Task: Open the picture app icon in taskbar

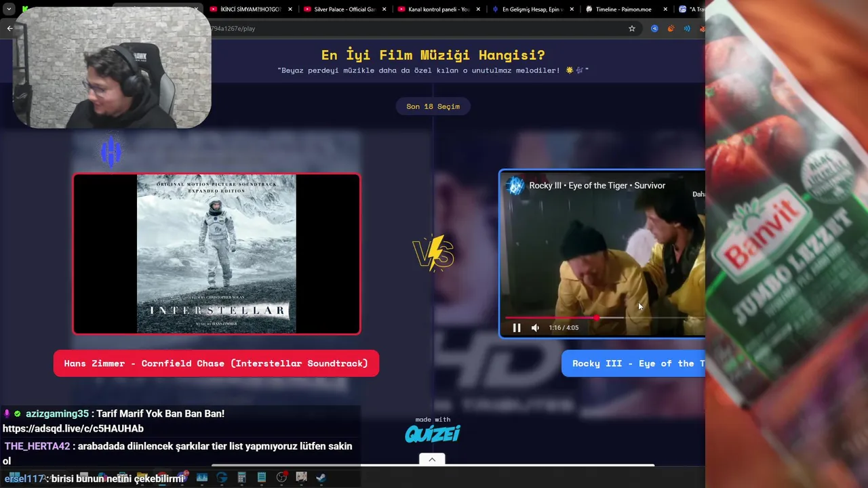Action: pos(301,478)
